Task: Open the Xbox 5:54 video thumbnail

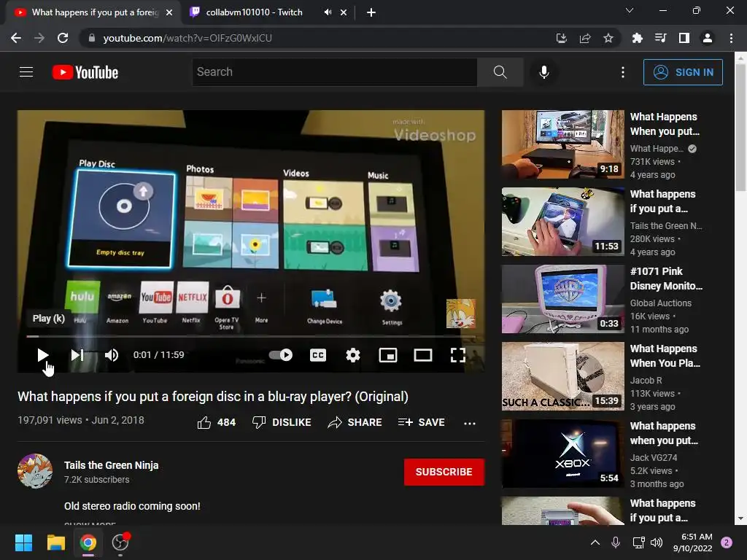Action: (x=562, y=454)
